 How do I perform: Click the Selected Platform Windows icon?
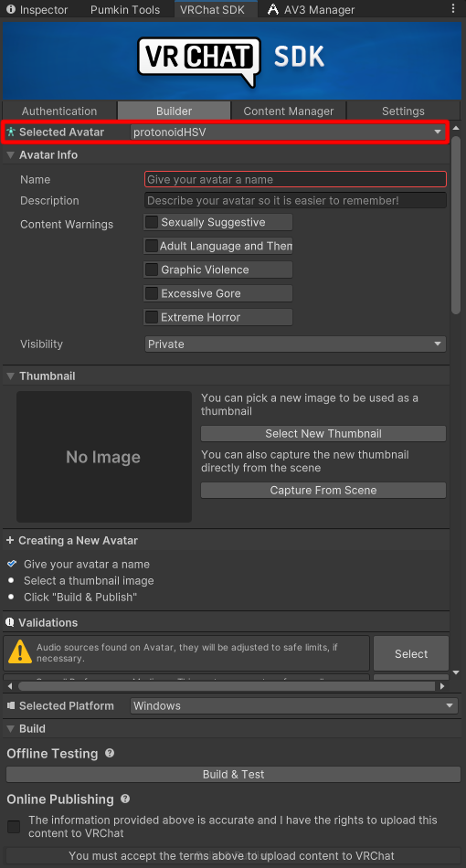(x=11, y=705)
